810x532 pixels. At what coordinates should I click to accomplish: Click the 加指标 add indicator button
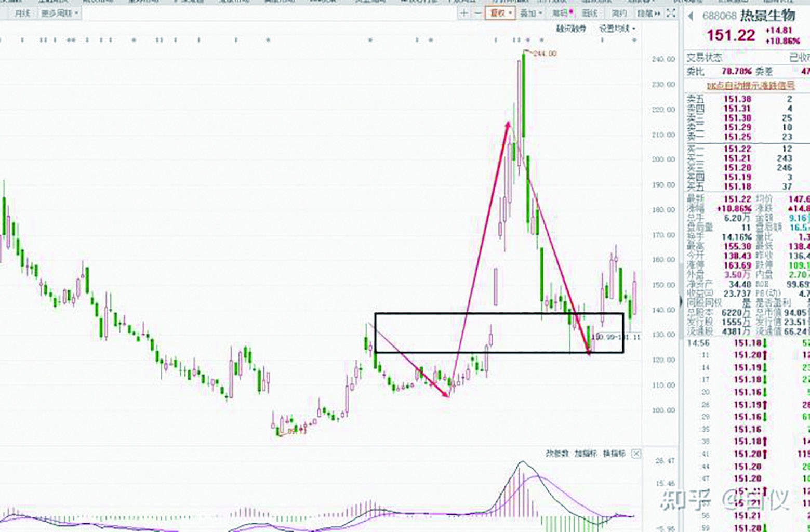tap(586, 454)
